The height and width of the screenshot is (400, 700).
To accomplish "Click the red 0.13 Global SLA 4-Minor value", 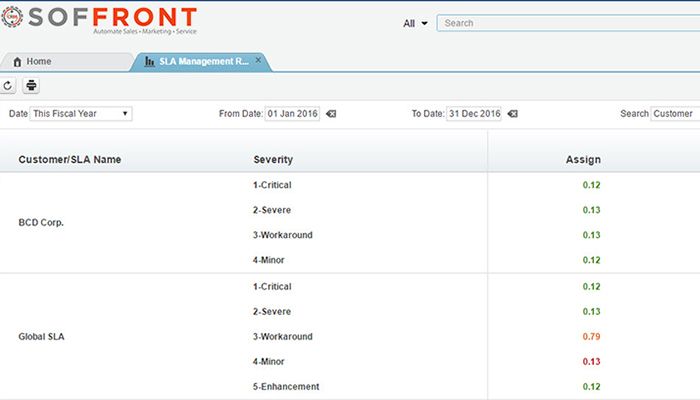I will (592, 362).
